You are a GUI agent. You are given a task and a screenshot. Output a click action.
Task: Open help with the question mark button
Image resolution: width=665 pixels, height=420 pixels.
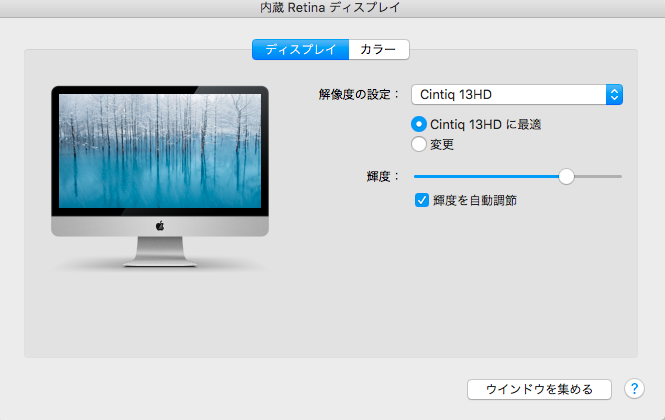634,389
